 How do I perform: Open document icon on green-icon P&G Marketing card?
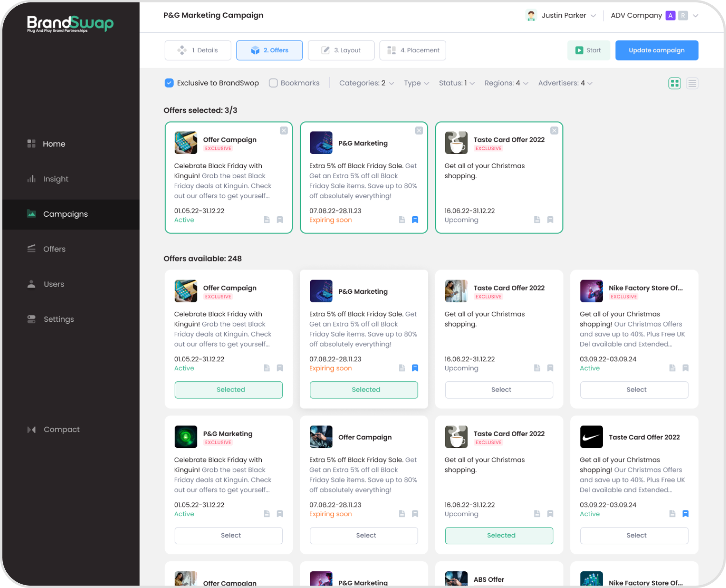tap(267, 514)
